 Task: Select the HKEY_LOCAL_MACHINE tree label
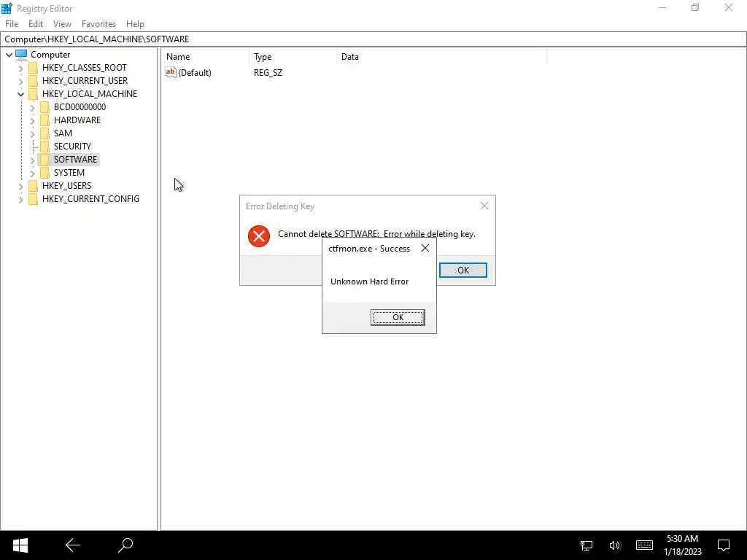pos(90,94)
